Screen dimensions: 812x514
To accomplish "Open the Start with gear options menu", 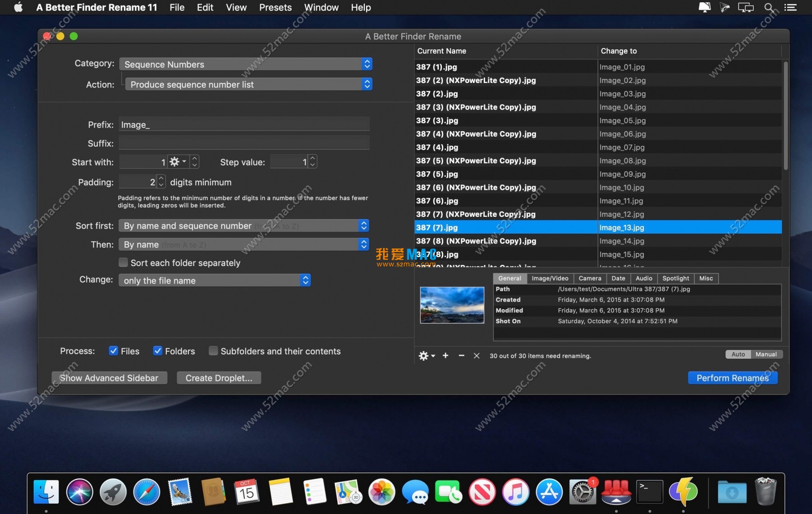I will click(178, 161).
